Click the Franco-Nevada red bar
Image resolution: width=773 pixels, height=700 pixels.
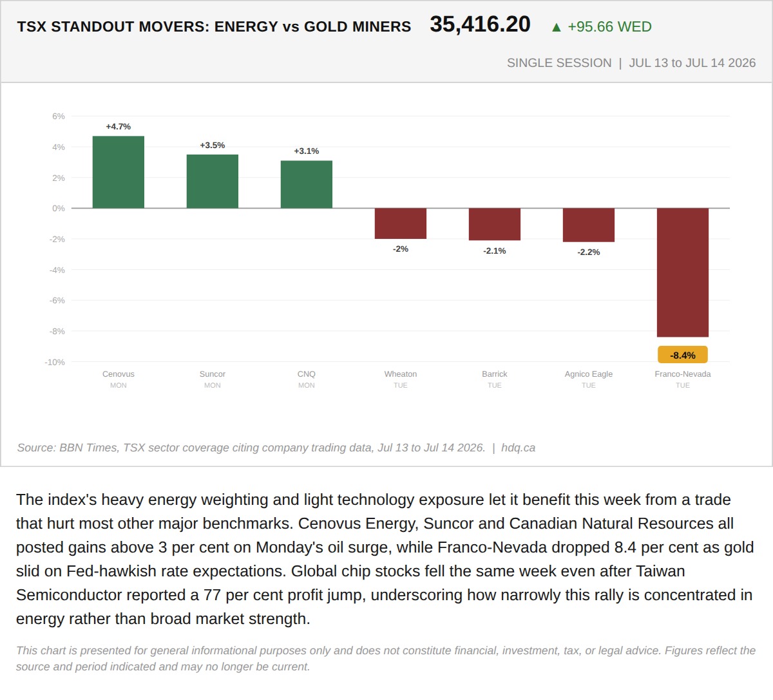coord(683,272)
